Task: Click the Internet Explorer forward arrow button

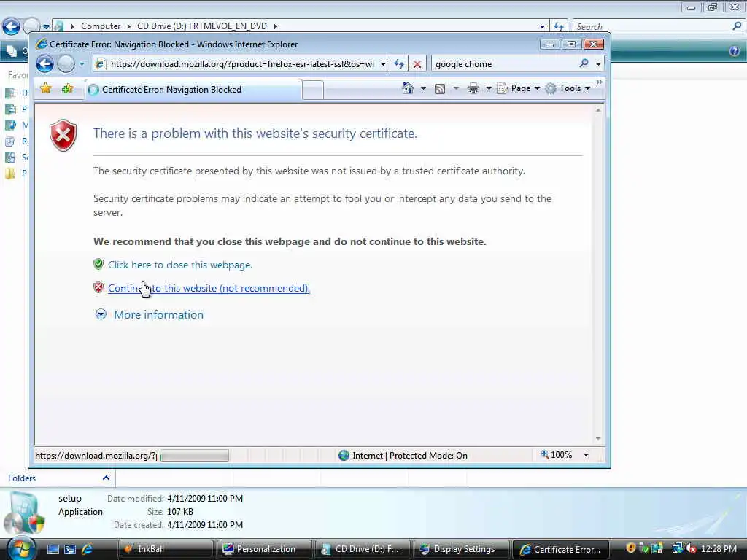Action: point(66,64)
